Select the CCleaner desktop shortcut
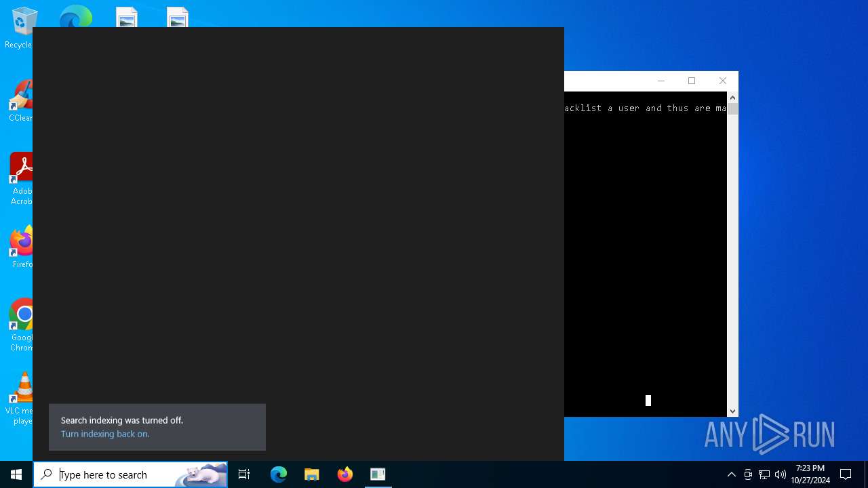Screen dimensions: 868x488 (x=20, y=102)
